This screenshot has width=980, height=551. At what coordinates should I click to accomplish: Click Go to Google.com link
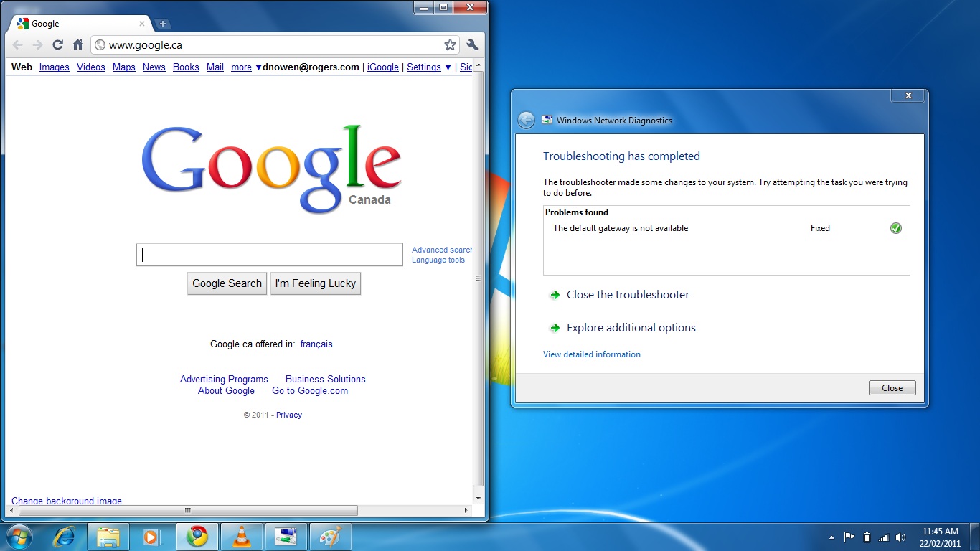[x=310, y=390]
